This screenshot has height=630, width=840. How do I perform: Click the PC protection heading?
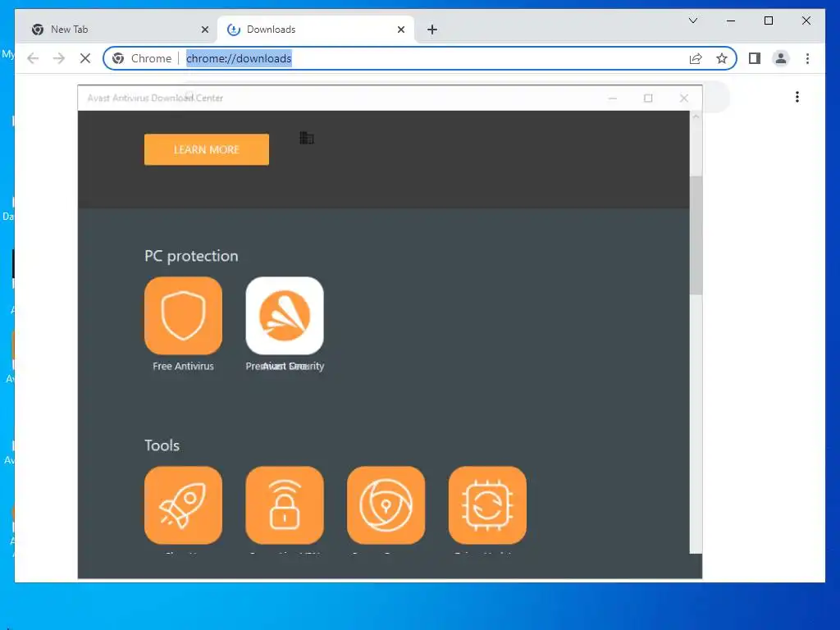[x=191, y=256]
